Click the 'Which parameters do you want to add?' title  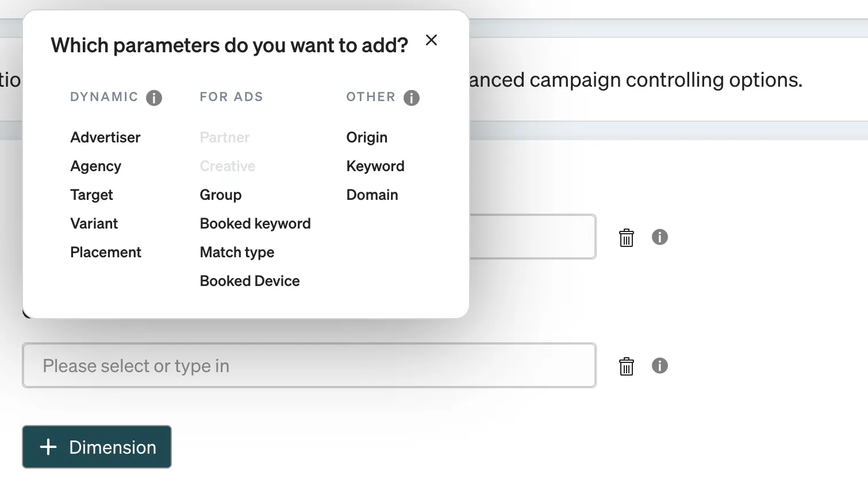click(x=229, y=45)
